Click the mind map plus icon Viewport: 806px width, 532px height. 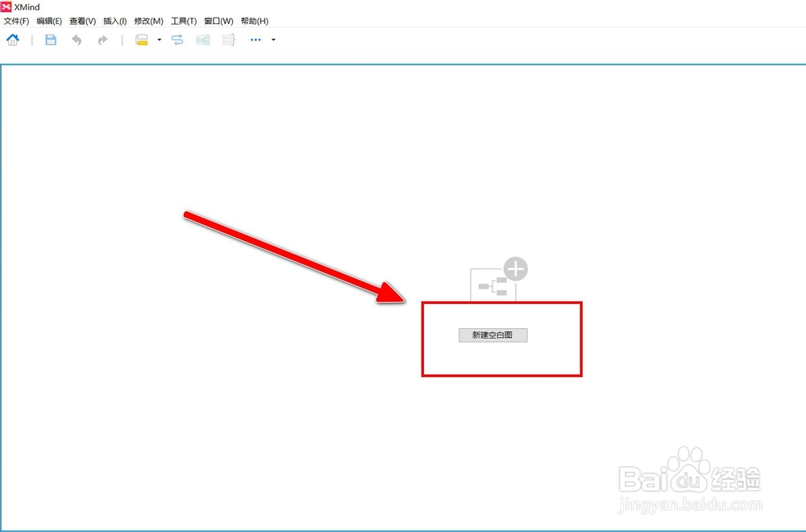(499, 280)
